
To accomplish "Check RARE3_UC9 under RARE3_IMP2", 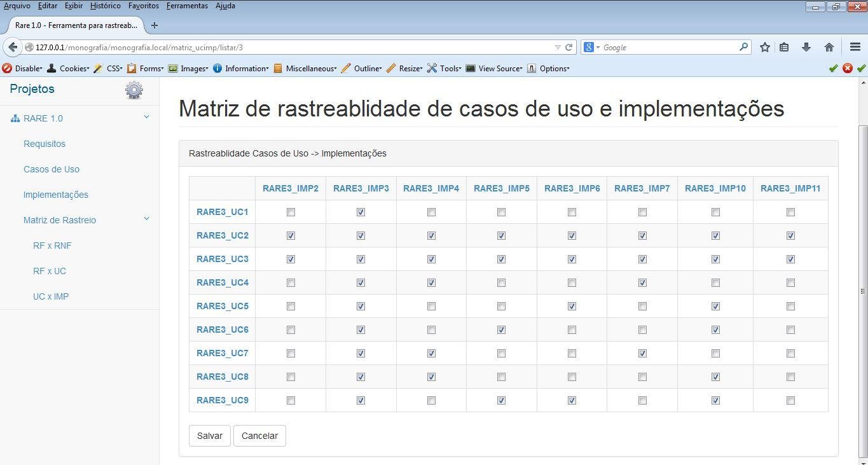I will [x=291, y=400].
